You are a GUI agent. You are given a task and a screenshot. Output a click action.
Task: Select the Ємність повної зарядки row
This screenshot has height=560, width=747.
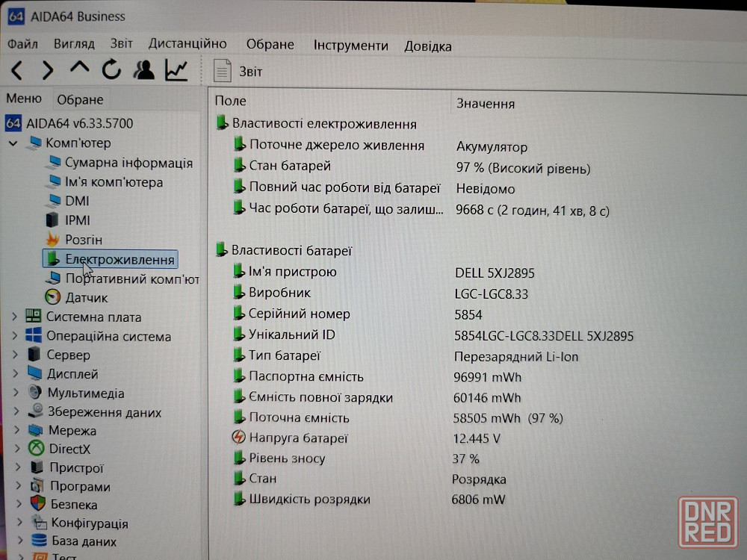point(378,397)
